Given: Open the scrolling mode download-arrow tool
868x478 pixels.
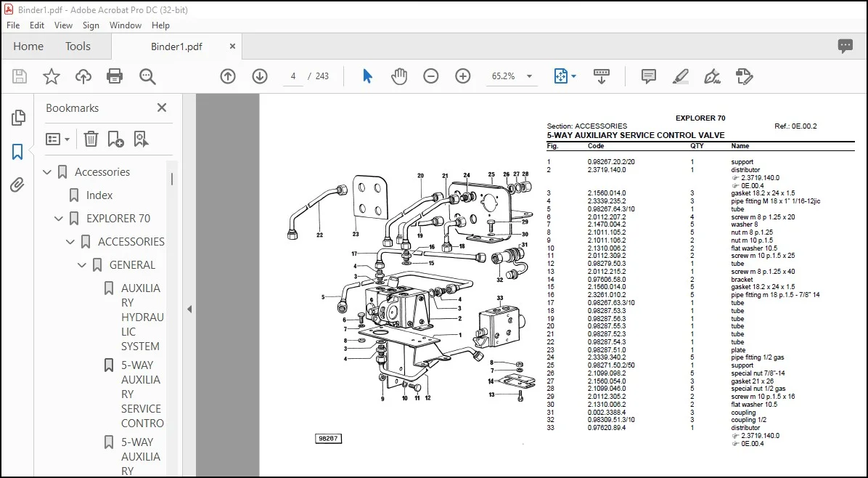Looking at the screenshot, I should [601, 76].
